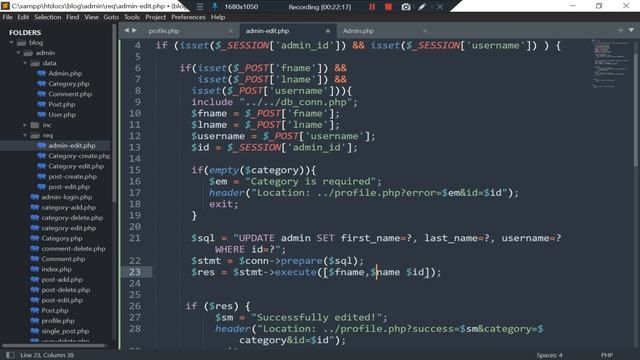Click the Line 23, Column status text
Viewport: 640px width, 360px height.
(x=47, y=355)
